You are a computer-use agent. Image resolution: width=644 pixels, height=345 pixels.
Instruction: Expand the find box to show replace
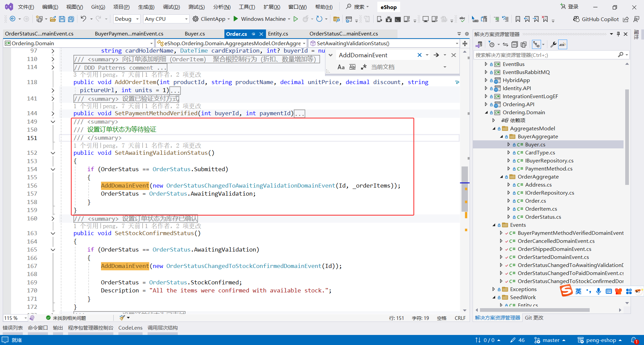(330, 55)
